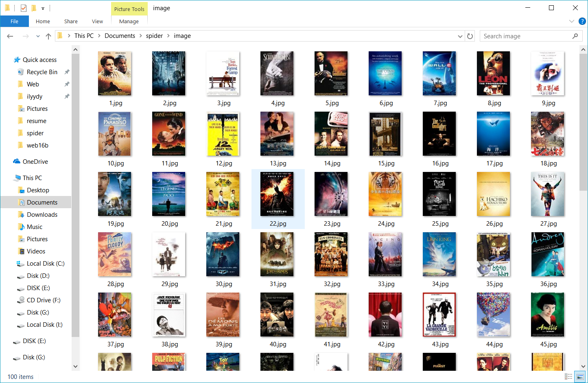The image size is (588, 383).
Task: Open the web16b folder in sidebar
Action: [x=37, y=145]
